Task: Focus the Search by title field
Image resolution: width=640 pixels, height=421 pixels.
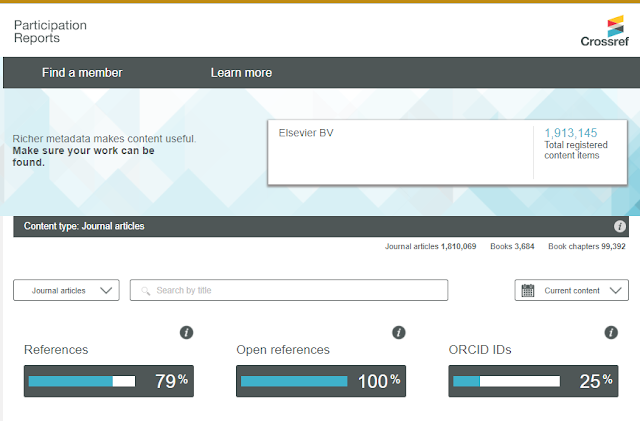Action: (289, 290)
